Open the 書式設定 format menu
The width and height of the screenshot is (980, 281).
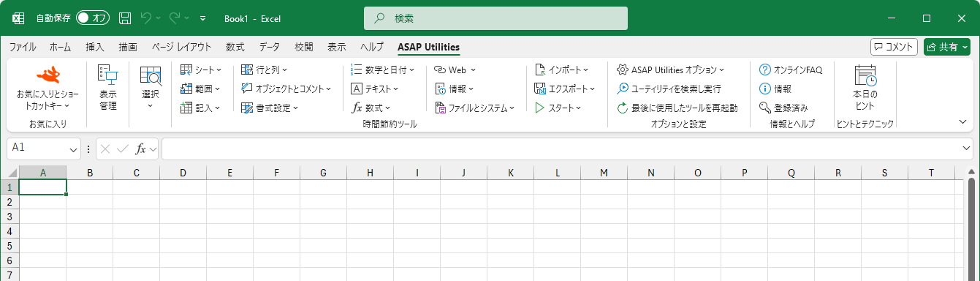(x=270, y=108)
